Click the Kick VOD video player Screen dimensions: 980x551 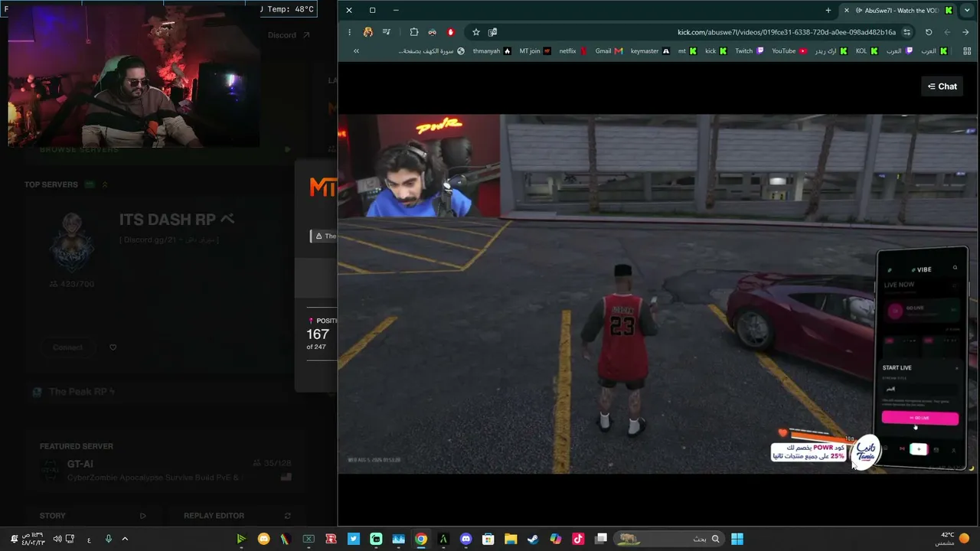[x=657, y=294]
